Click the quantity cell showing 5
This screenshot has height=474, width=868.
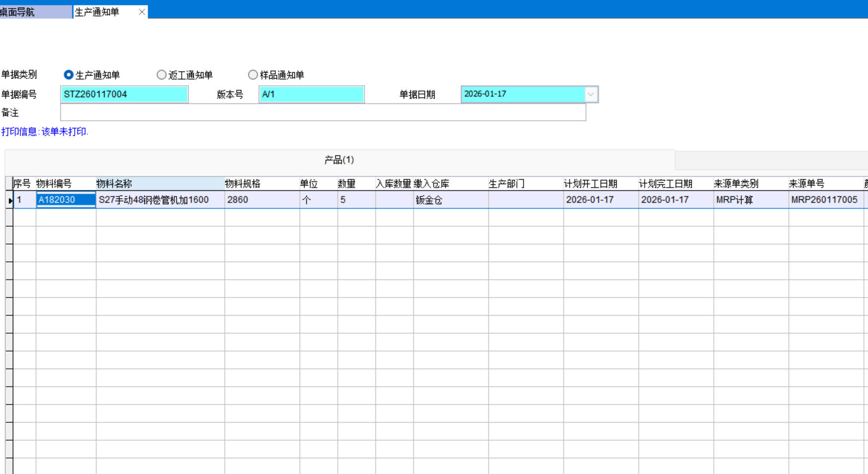[356, 200]
